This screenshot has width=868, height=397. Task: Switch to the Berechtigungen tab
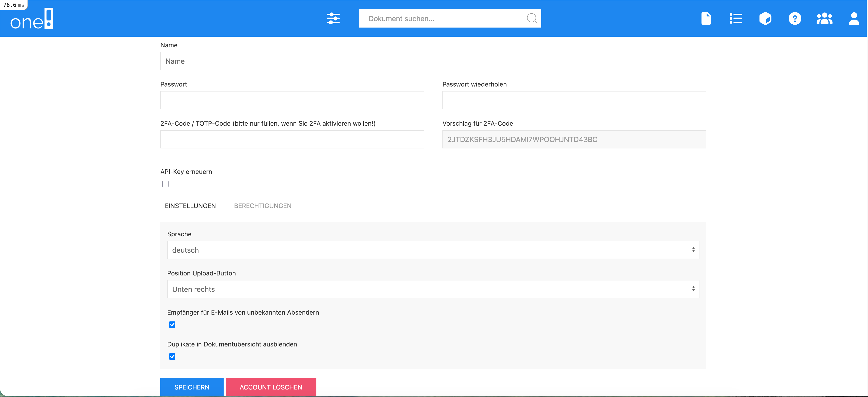click(262, 206)
